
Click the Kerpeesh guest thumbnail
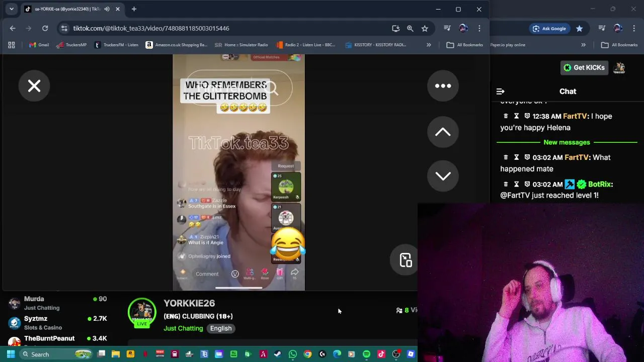coord(286,187)
